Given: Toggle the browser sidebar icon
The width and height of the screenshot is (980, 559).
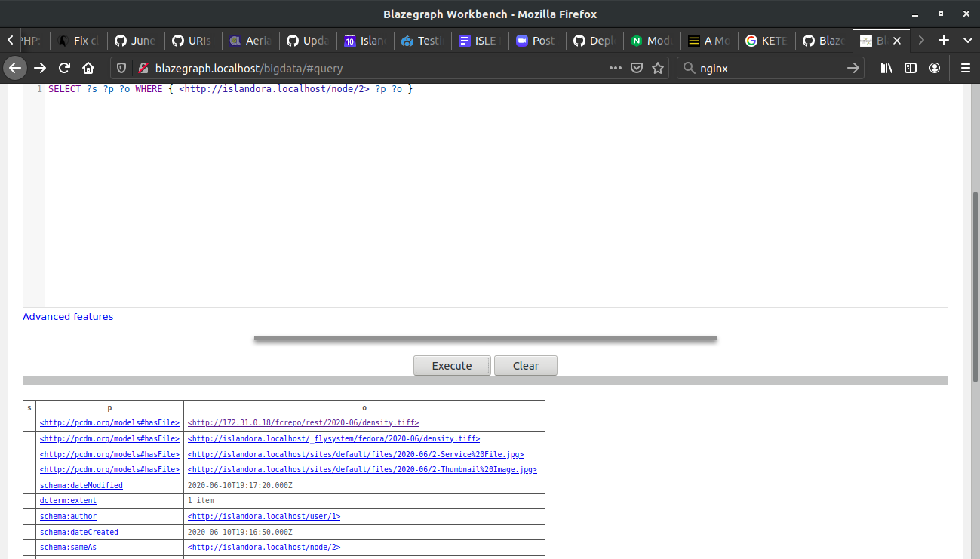Looking at the screenshot, I should [x=911, y=68].
